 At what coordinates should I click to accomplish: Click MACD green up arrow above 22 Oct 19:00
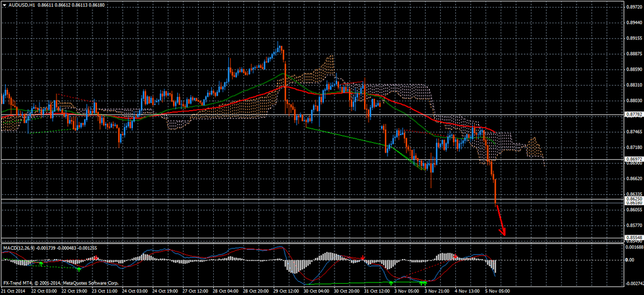[79, 269]
